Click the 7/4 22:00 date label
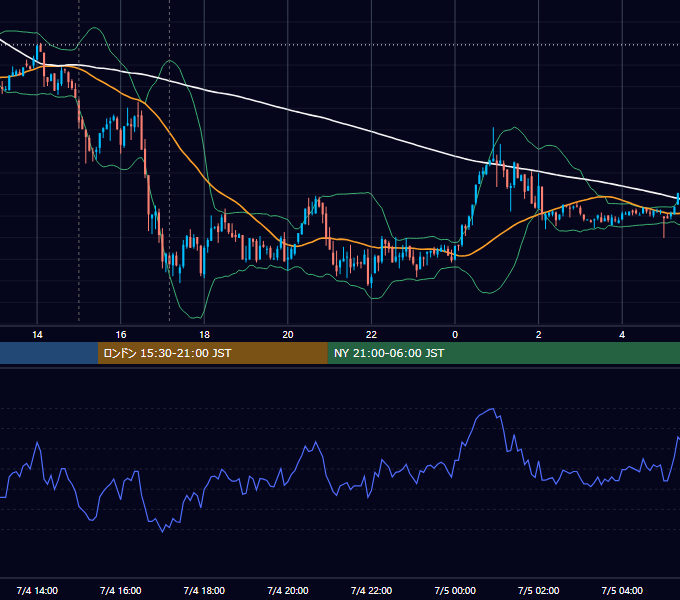Viewport: 680px width, 600px height. [371, 590]
